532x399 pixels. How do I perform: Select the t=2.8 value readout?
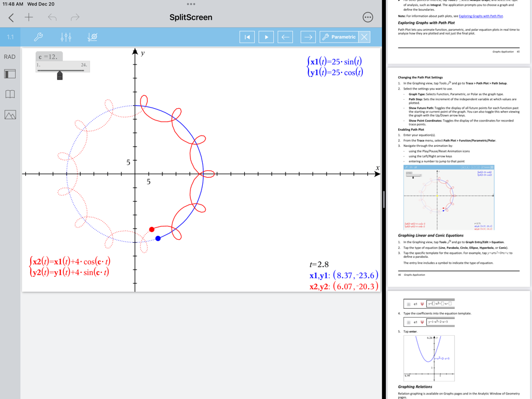click(x=319, y=264)
